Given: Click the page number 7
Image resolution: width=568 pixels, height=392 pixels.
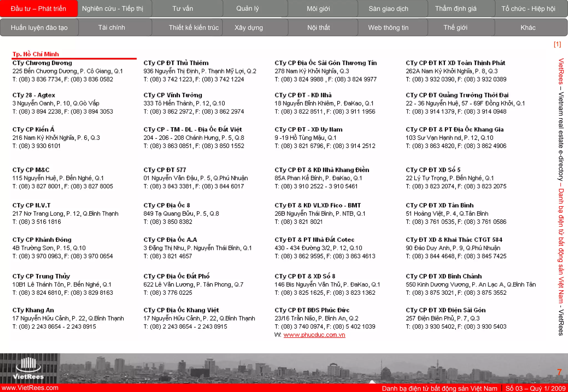Looking at the screenshot, I should (x=559, y=372).
